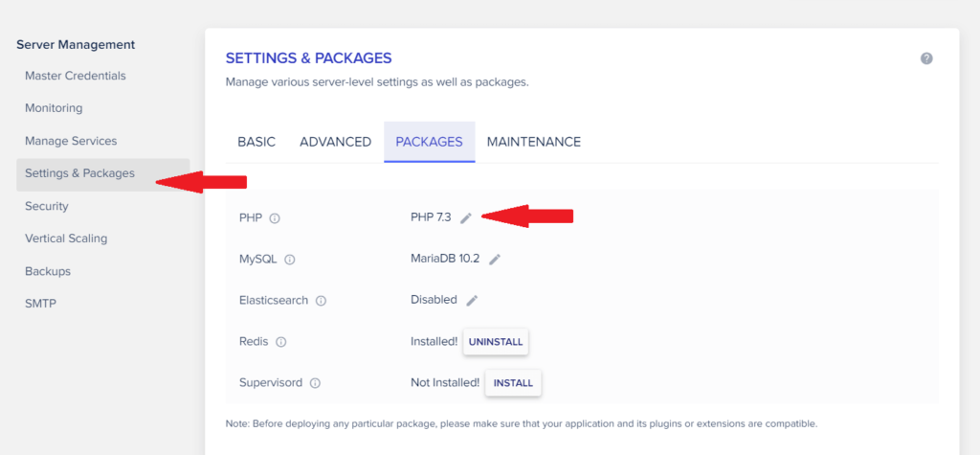Viewport: 980px width, 455px height.
Task: Open the Maintenance tab
Action: 533,142
